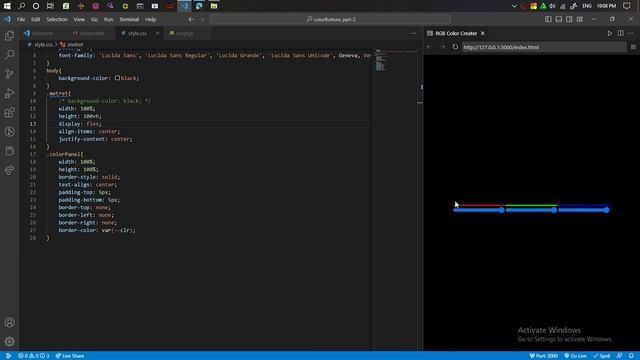Close the style.css tab
The image size is (640, 360).
tap(157, 33)
